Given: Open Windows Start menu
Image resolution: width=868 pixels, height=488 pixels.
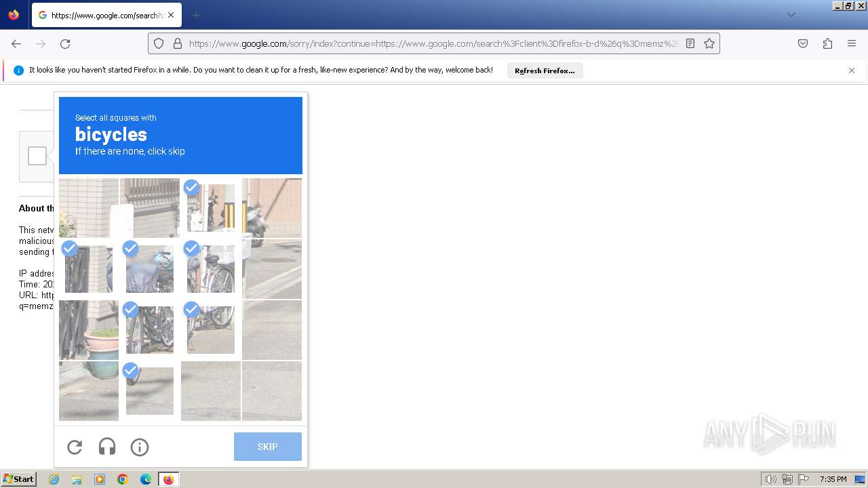Looking at the screenshot, I should (x=18, y=479).
